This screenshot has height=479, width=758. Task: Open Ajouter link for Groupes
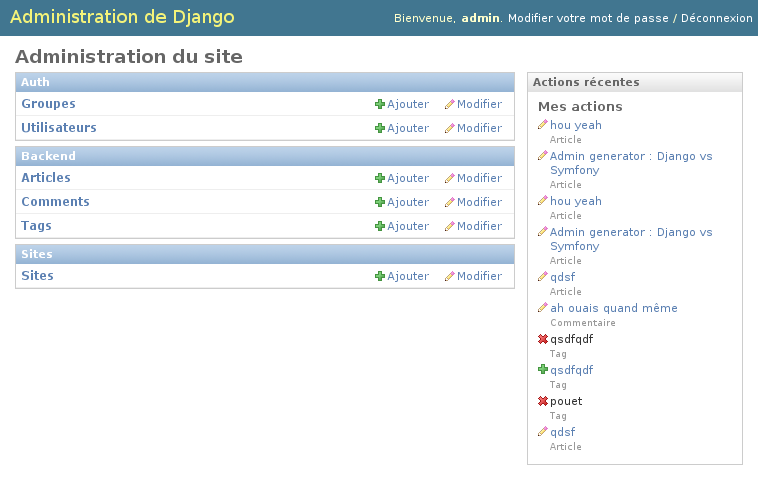click(x=408, y=104)
